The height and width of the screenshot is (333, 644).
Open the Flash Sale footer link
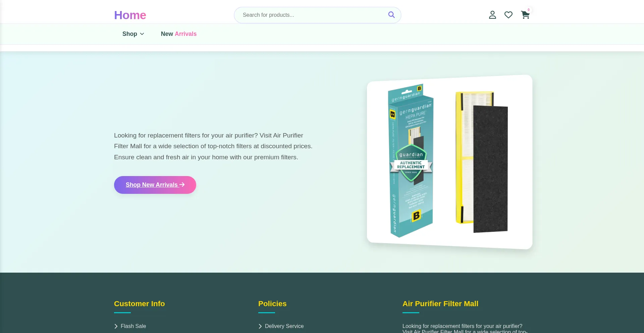pos(133,326)
